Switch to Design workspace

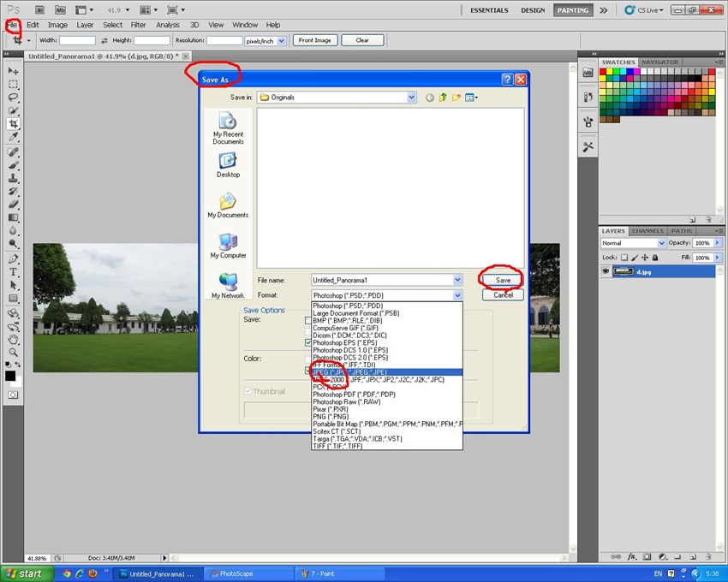pos(533,10)
